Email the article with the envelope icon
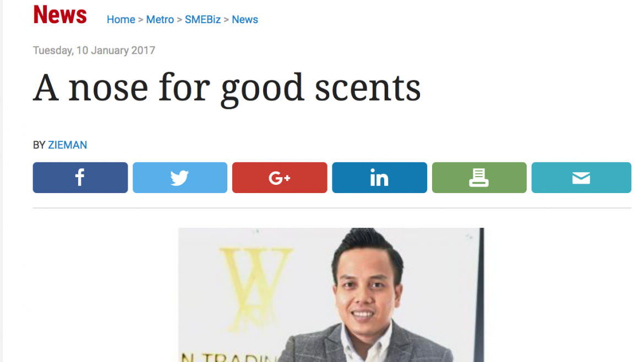The image size is (644, 362). (581, 178)
